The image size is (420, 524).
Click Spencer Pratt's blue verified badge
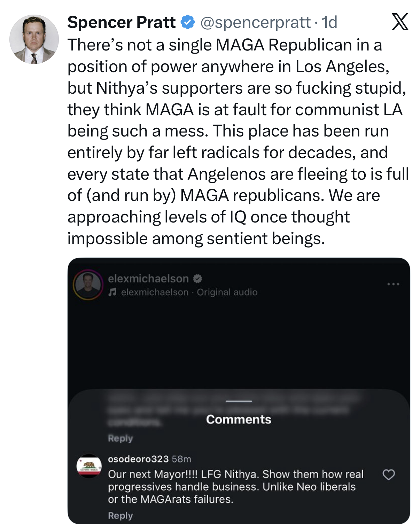point(188,22)
